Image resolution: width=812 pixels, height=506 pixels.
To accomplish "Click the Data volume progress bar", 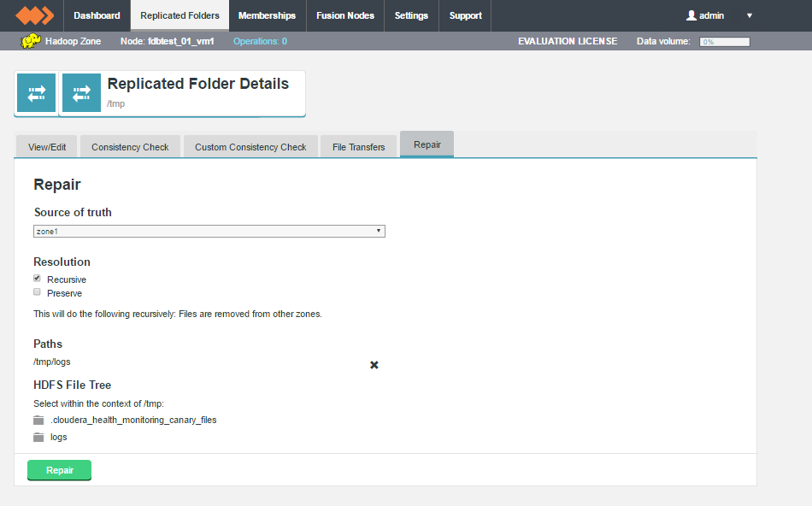I will pyautogui.click(x=725, y=42).
